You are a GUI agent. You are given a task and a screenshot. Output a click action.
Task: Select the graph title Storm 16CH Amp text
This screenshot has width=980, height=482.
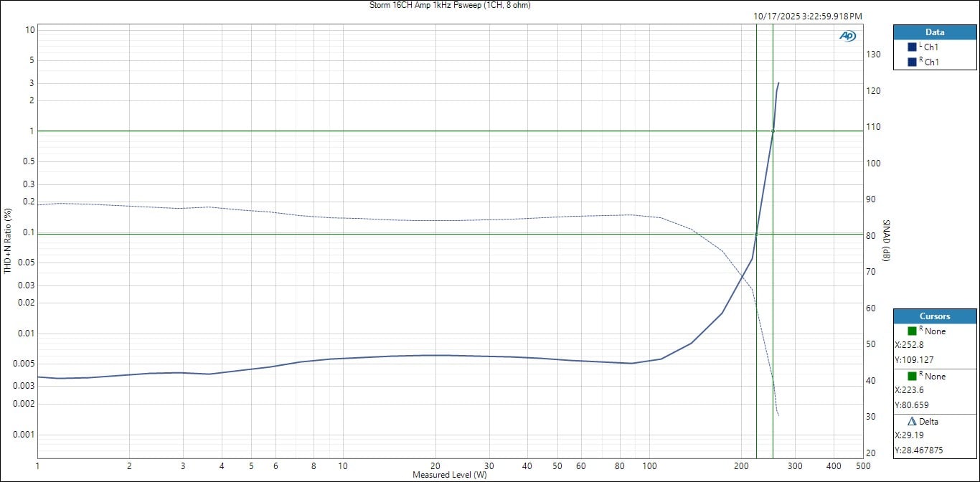[x=448, y=5]
